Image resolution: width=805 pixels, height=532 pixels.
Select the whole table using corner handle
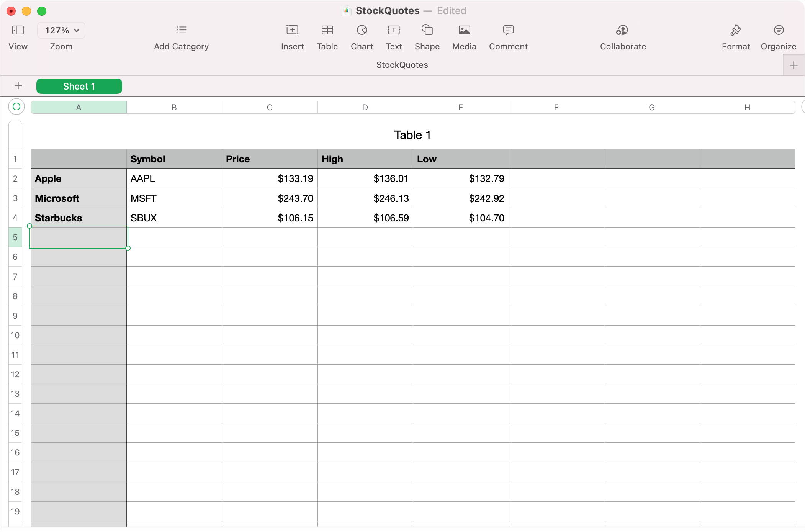tap(16, 107)
